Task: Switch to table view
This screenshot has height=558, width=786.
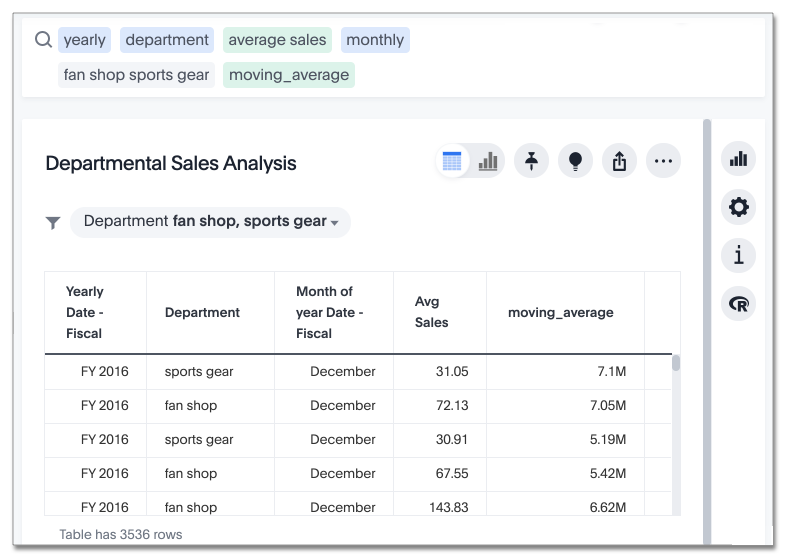Action: tap(452, 161)
